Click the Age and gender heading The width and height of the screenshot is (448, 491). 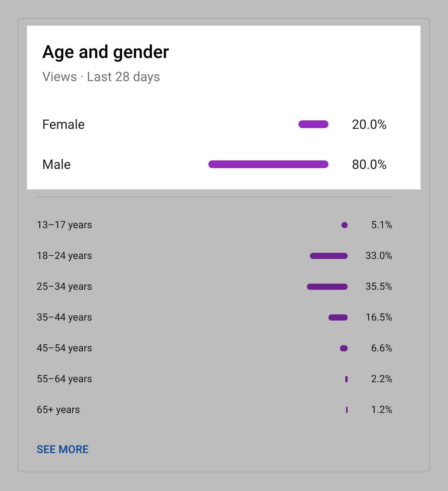point(105,52)
